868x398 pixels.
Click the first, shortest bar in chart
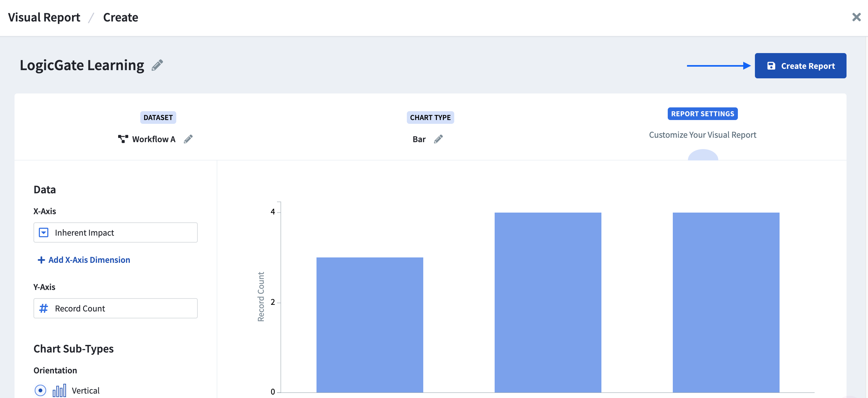[x=369, y=324]
